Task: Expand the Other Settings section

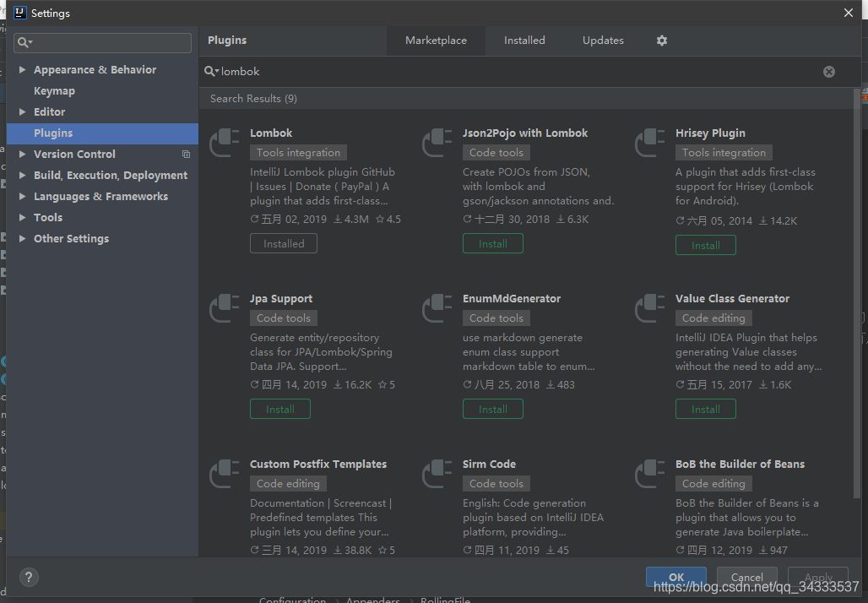Action: [22, 238]
